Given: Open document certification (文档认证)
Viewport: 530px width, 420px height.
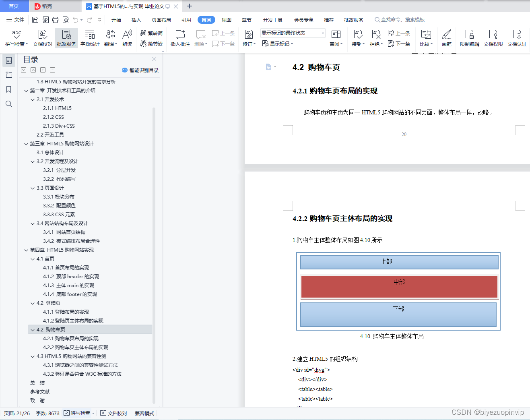Looking at the screenshot, I should tap(517, 38).
